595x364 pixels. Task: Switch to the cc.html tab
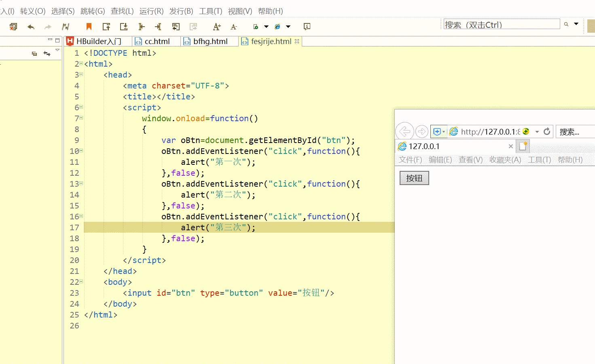point(157,41)
